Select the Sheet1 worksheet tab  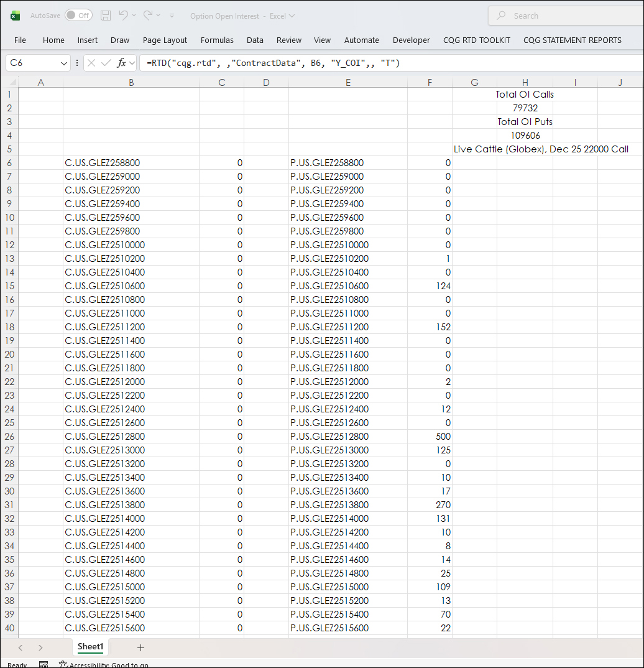[x=90, y=647]
